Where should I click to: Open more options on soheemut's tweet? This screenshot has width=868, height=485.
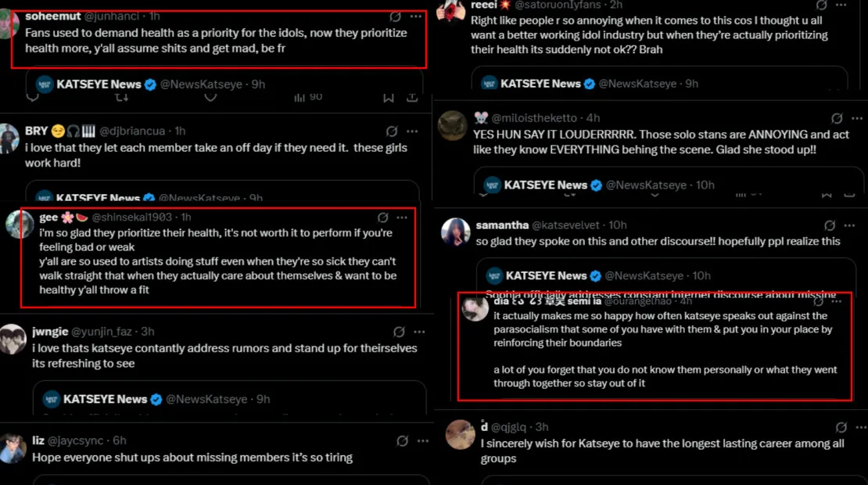click(416, 16)
